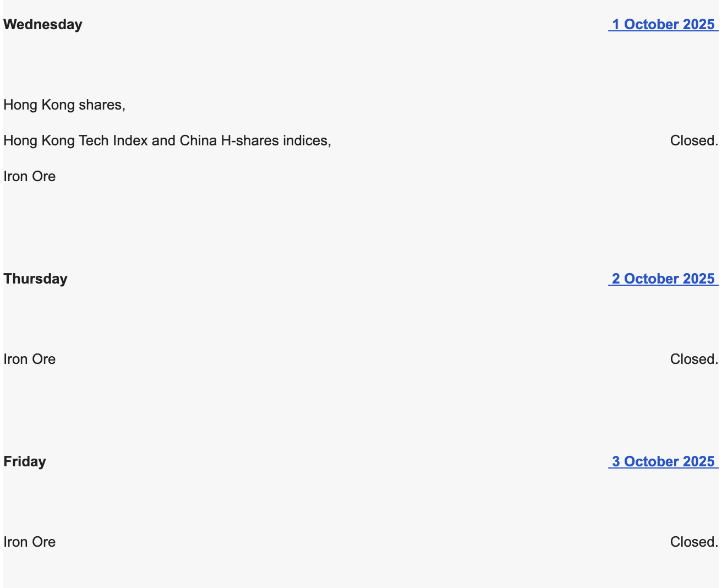Click the "China H-shares indices" phrase

pyautogui.click(x=254, y=141)
